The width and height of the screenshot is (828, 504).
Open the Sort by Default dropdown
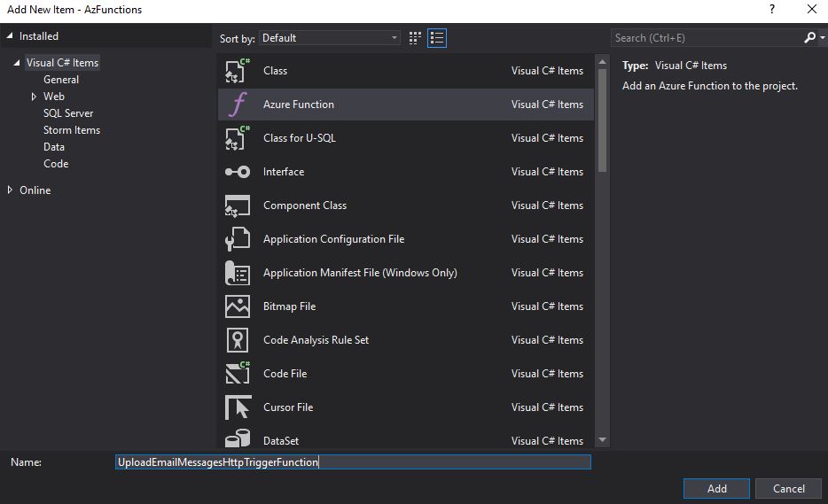pos(330,38)
